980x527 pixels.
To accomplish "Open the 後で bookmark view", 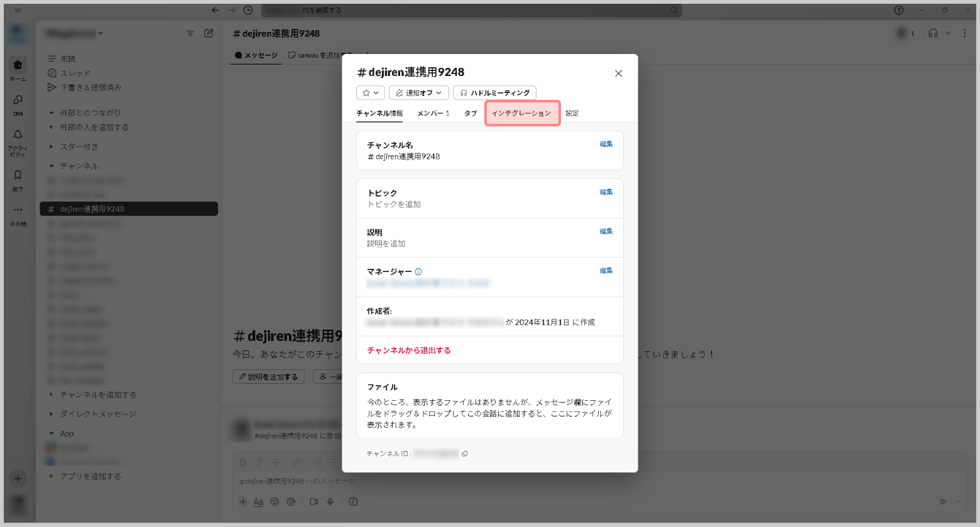I will pyautogui.click(x=18, y=180).
